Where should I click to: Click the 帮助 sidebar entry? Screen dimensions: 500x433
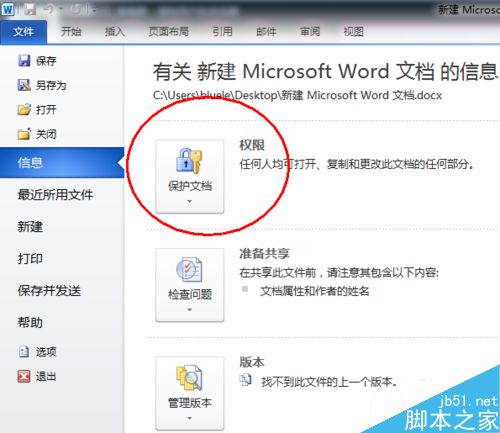coord(30,322)
